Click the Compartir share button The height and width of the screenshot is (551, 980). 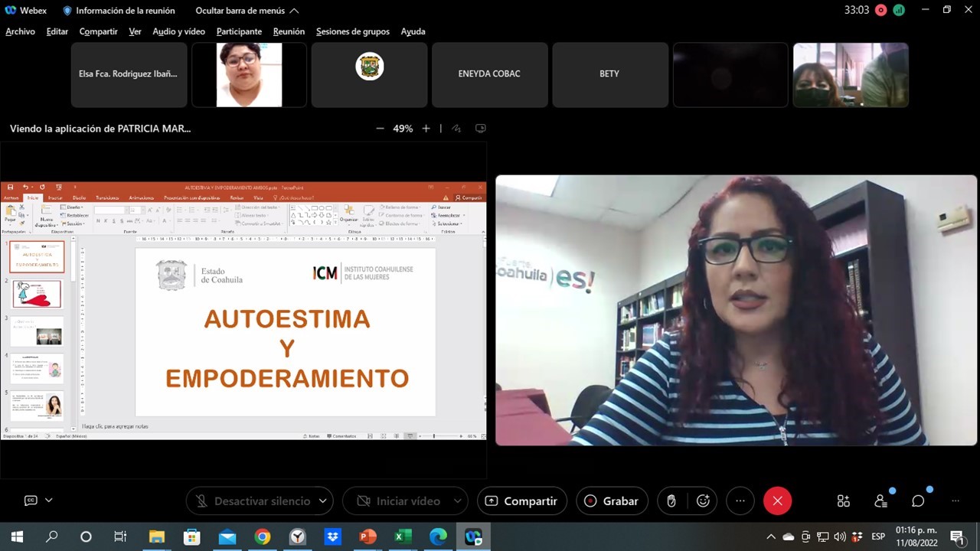coord(521,501)
